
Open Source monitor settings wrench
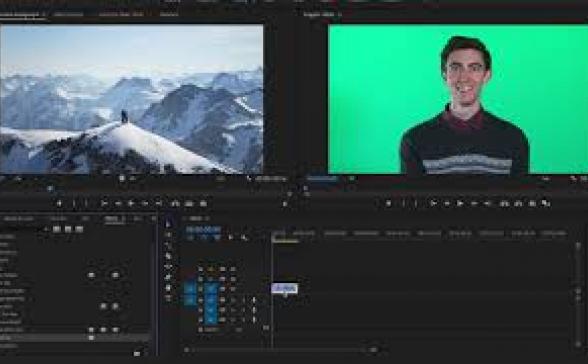point(249,179)
